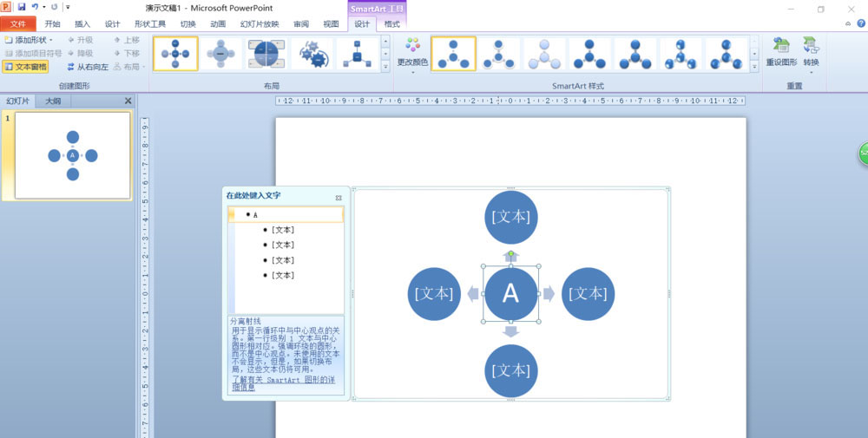Image resolution: width=868 pixels, height=438 pixels.
Task: Undo the last action
Action: coord(35,7)
